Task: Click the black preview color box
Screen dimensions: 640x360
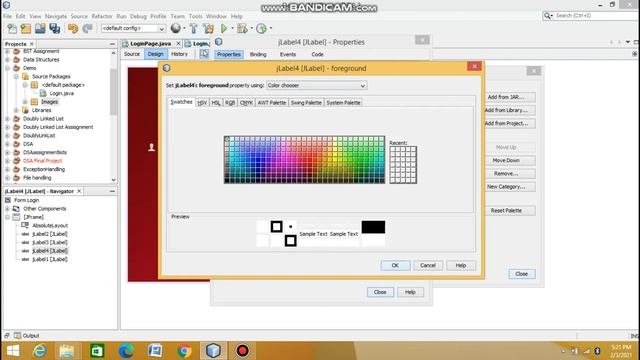Action: tap(373, 227)
